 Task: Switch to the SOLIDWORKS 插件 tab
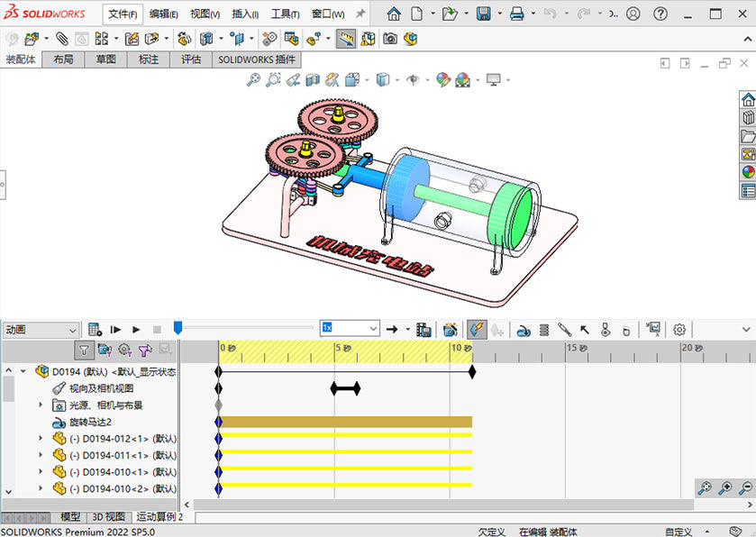click(257, 59)
